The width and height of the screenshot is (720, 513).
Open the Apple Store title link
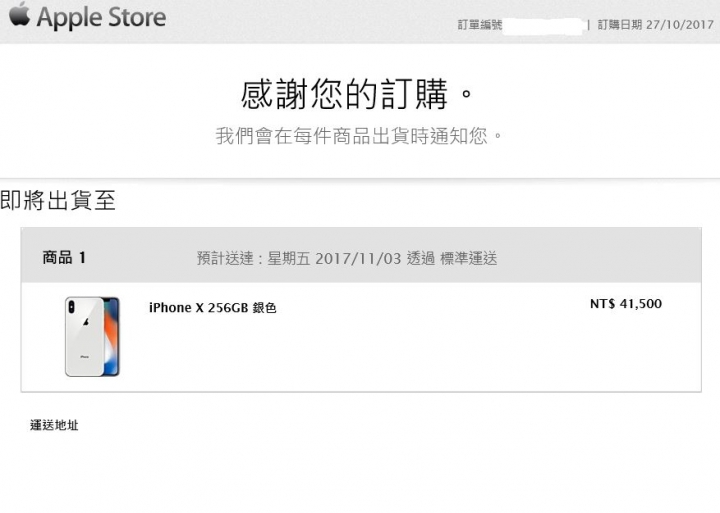tap(101, 18)
